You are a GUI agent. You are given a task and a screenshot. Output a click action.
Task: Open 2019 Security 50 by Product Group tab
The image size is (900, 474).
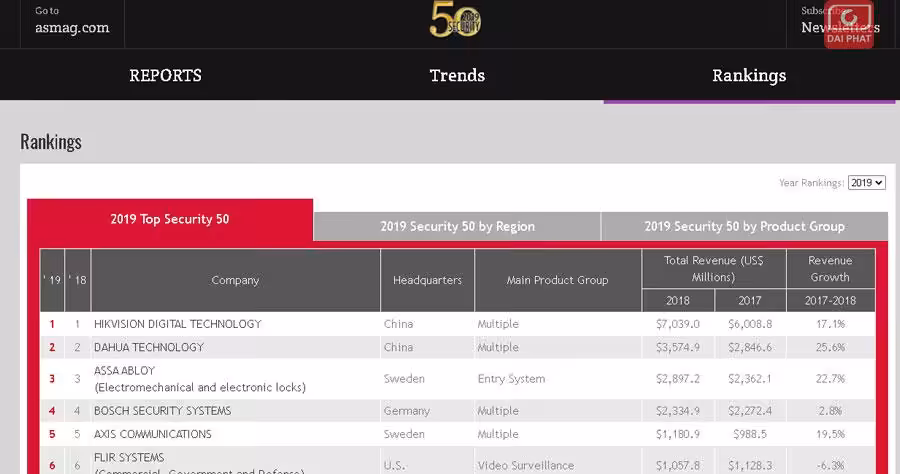tap(744, 226)
